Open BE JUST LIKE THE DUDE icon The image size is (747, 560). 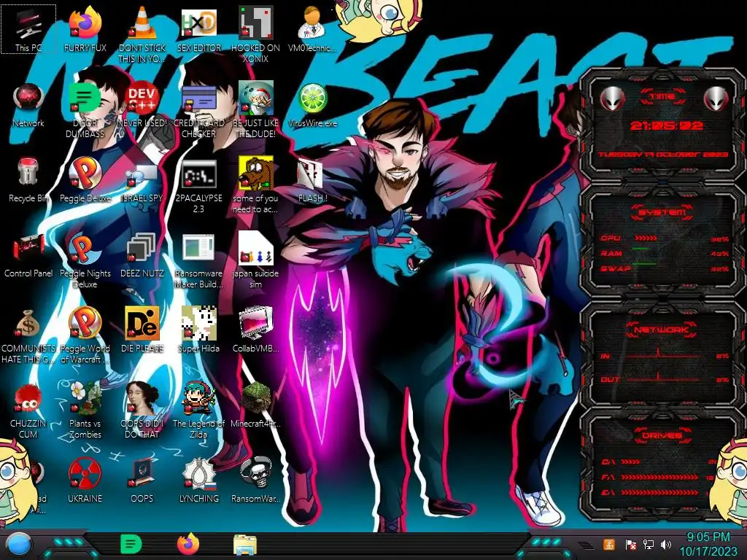(255, 111)
